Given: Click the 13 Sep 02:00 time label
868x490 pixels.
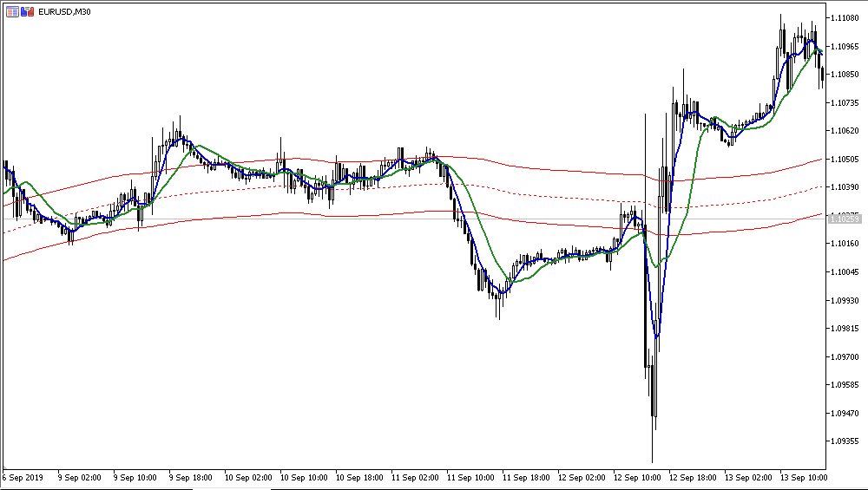Looking at the screenshot, I should 748,477.
